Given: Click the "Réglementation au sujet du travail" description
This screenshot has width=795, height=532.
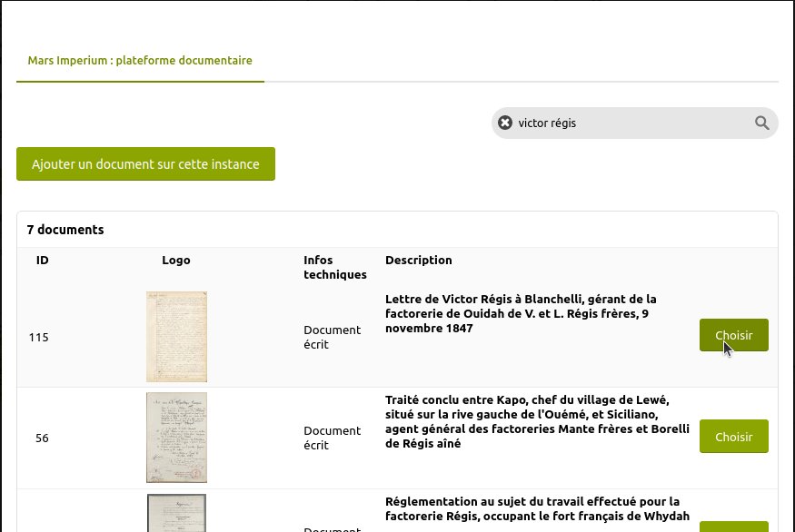Looking at the screenshot, I should click(x=537, y=508).
